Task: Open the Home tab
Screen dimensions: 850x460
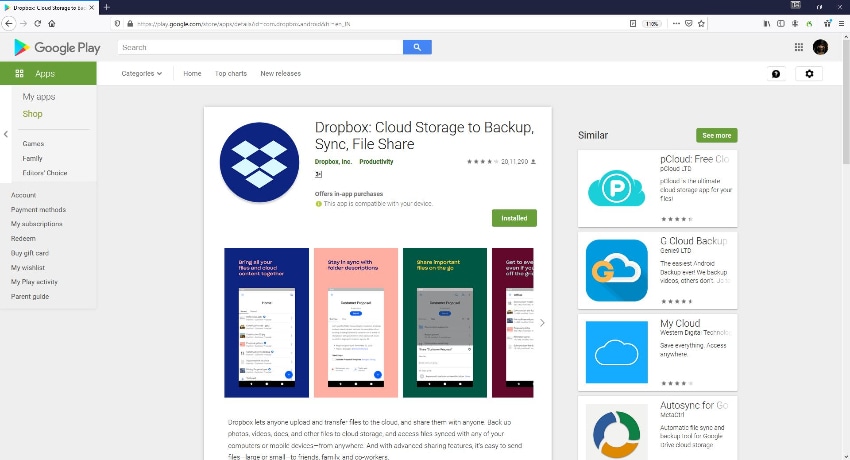Action: (x=192, y=74)
